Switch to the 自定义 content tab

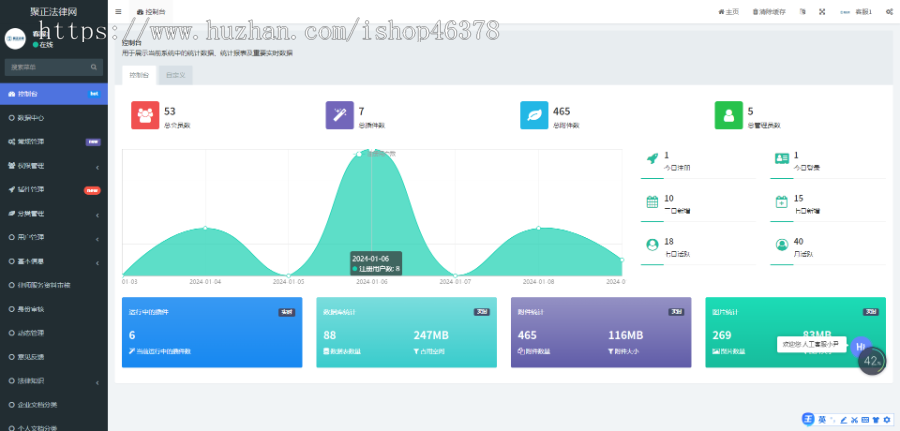point(176,75)
